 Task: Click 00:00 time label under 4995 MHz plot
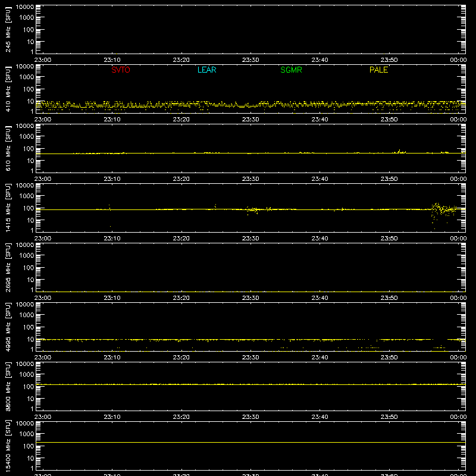coord(458,358)
